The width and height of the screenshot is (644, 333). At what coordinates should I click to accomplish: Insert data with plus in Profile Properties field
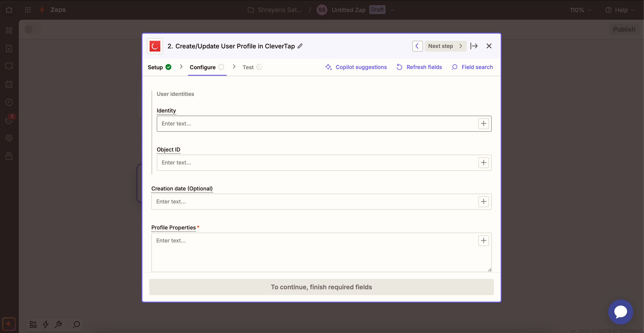tap(483, 241)
